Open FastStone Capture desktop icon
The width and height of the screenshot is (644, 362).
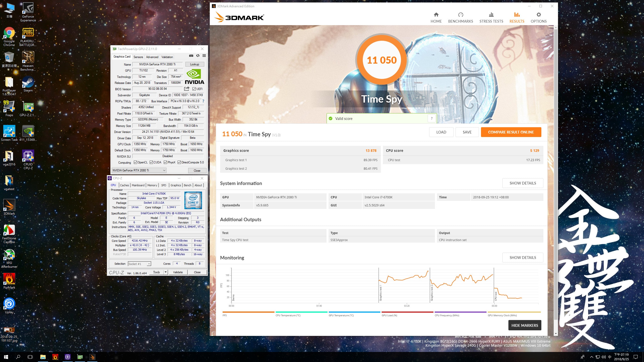pos(9,234)
